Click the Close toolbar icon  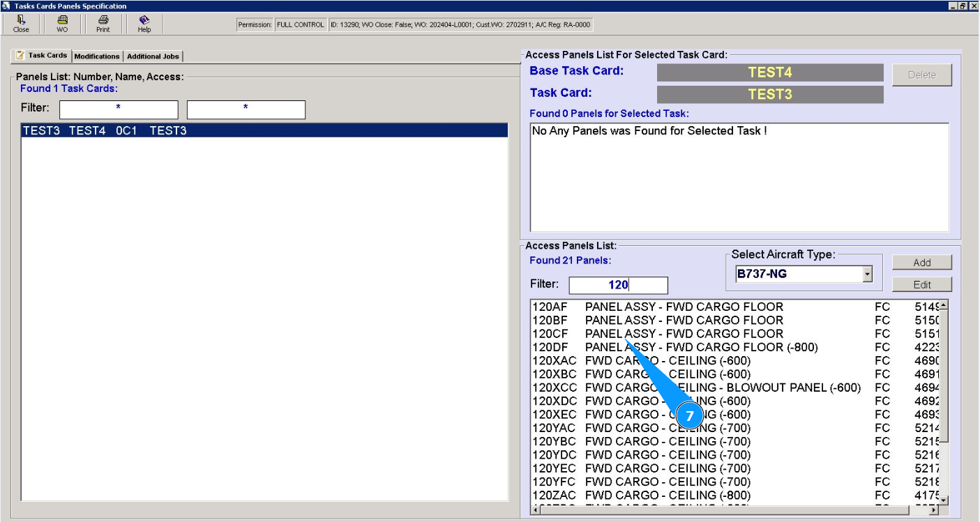[22, 24]
